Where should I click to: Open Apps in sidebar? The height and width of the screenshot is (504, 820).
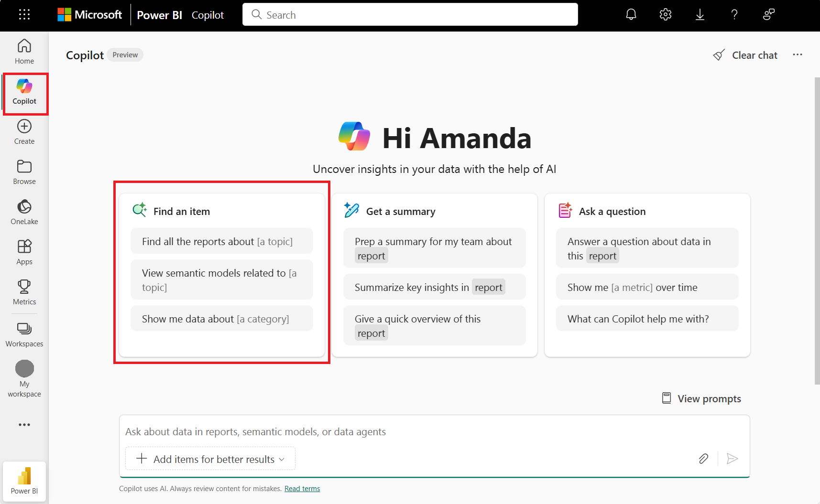[x=24, y=252]
